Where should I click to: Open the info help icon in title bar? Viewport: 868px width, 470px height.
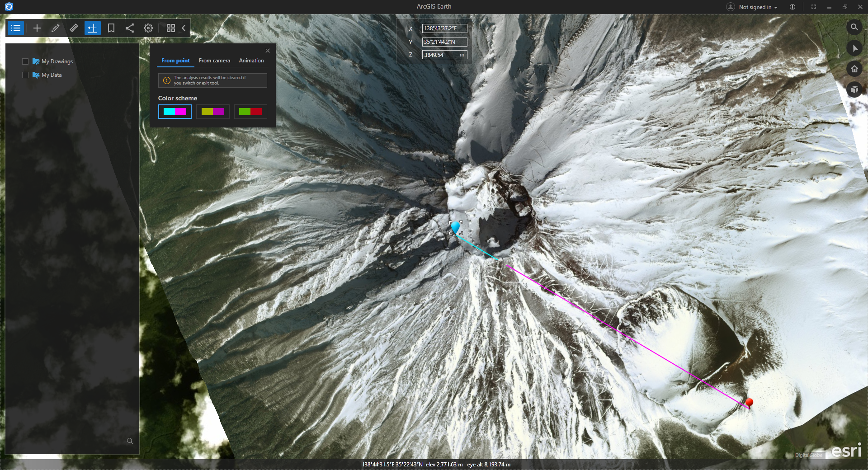(793, 7)
